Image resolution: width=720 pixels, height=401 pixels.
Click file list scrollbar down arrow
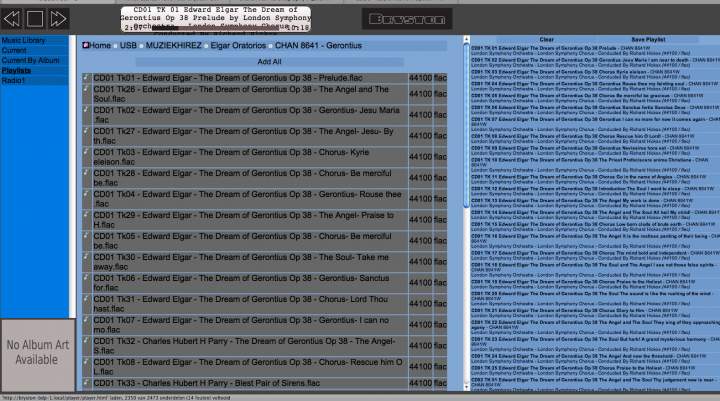click(x=467, y=387)
